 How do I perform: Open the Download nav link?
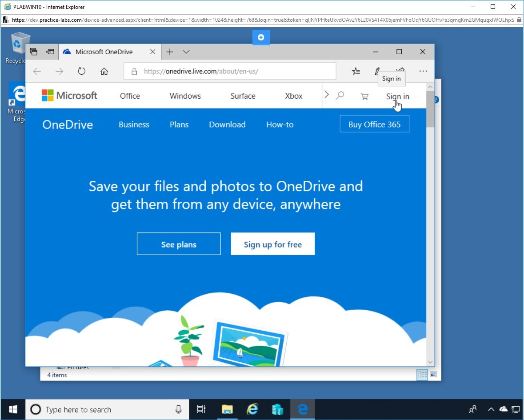(x=227, y=124)
